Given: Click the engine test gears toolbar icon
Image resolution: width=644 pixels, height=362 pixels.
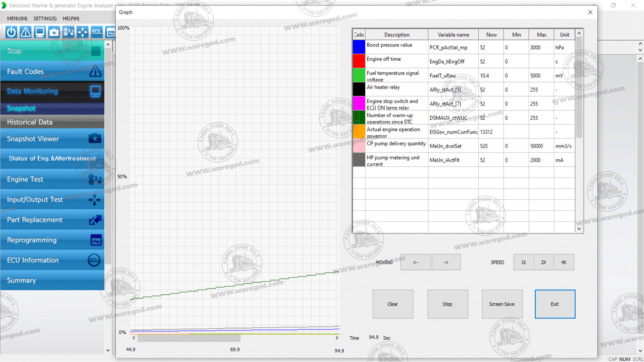Looking at the screenshot, I should tap(68, 32).
